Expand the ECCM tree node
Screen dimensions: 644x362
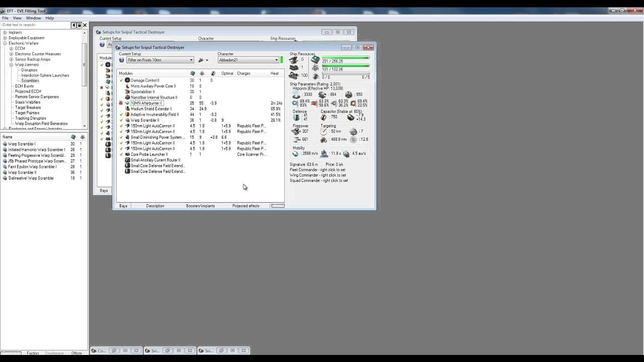(12, 49)
